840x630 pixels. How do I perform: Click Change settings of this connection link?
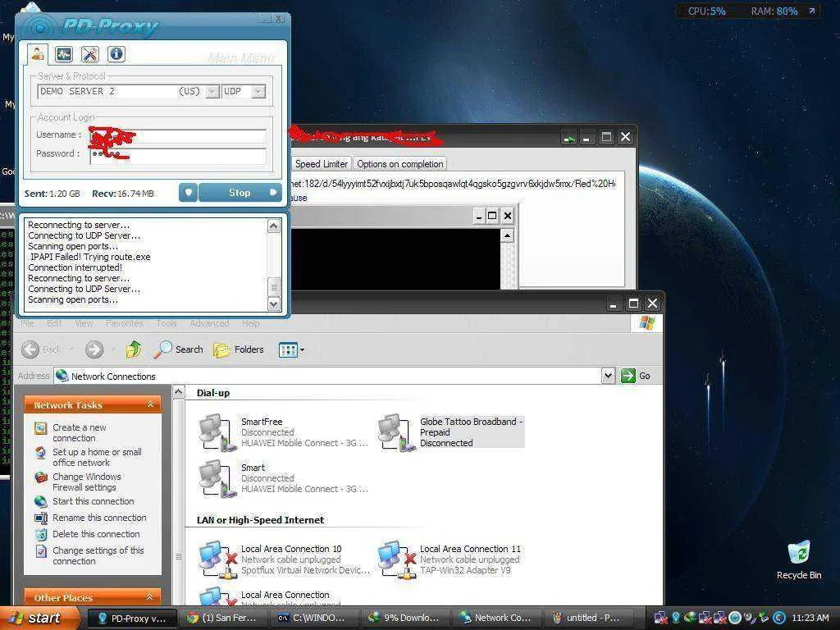click(x=98, y=555)
